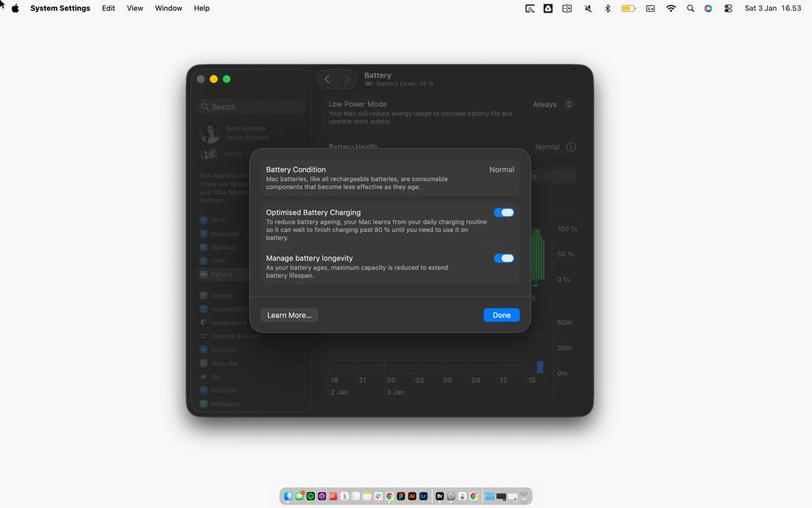Image resolution: width=812 pixels, height=508 pixels.
Task: Click the date and time clock
Action: [772, 8]
